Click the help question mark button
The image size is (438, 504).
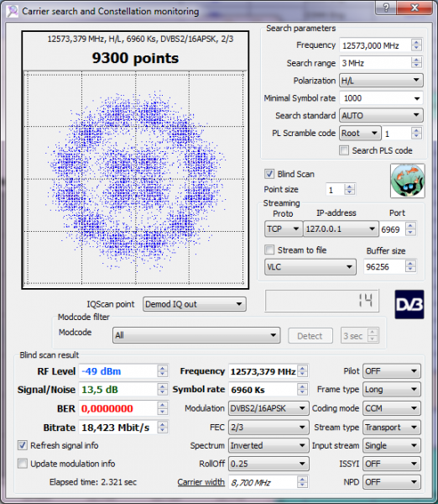[386, 8]
